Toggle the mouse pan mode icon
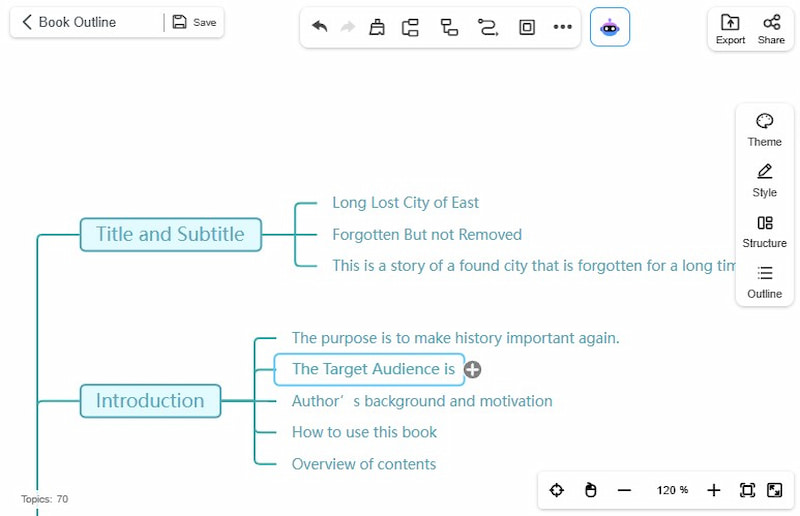Screen dimensions: 800x516 (x=590, y=490)
